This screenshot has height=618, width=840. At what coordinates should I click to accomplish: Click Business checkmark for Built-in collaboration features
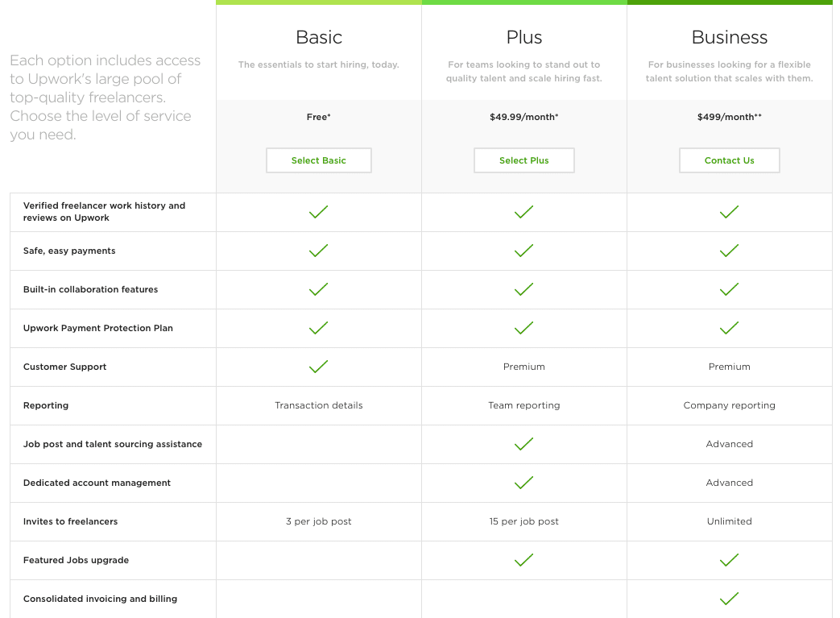coord(729,289)
